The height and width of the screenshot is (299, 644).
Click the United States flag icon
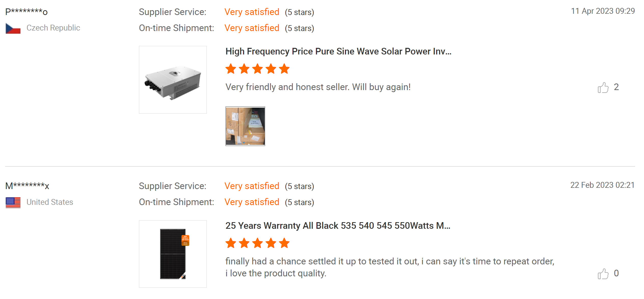[x=13, y=203]
